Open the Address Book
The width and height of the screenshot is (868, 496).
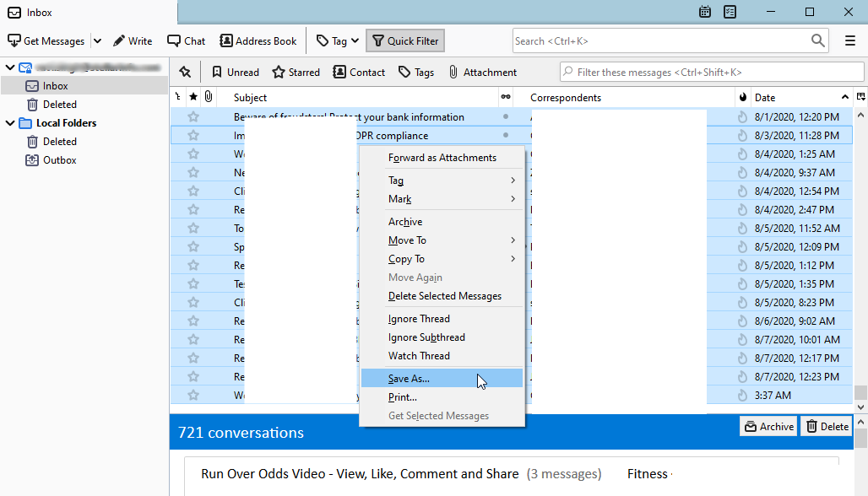[x=258, y=40]
